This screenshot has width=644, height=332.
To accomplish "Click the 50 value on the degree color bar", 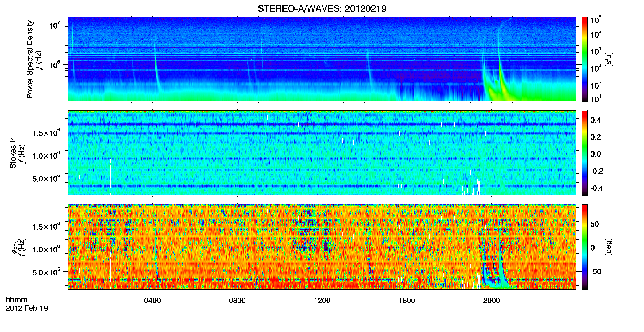I will point(595,224).
